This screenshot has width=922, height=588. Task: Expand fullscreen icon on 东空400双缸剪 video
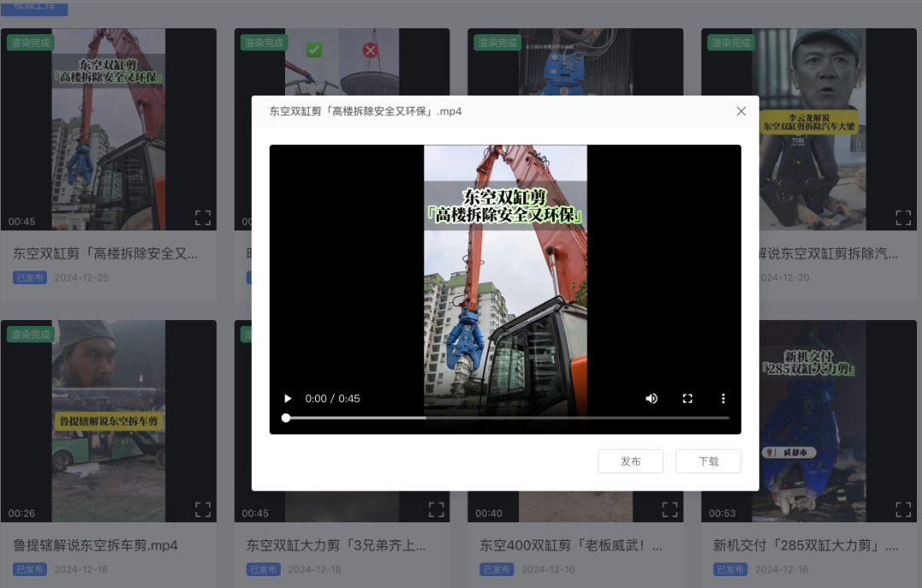coord(669,509)
